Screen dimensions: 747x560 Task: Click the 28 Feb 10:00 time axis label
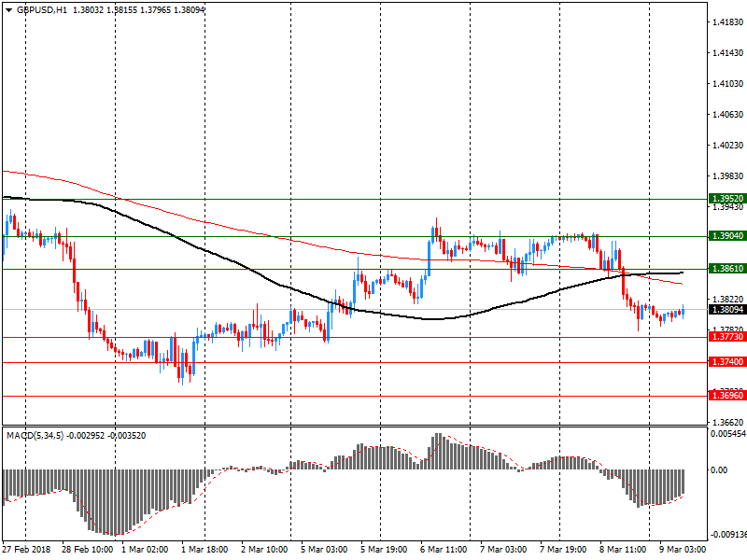87,550
